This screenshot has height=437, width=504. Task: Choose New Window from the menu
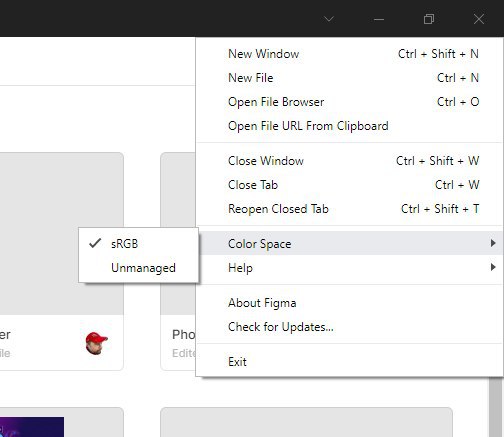(x=349, y=54)
